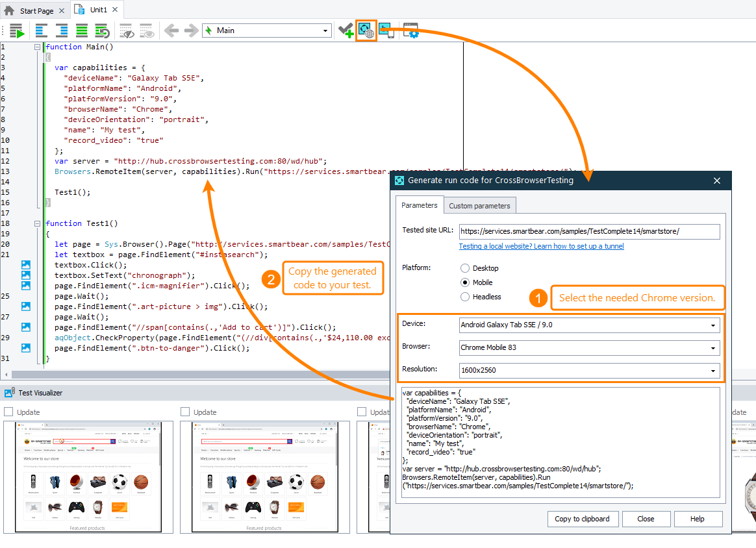Select the Desktop platform radio button
Image resolution: width=756 pixels, height=548 pixels.
click(465, 268)
